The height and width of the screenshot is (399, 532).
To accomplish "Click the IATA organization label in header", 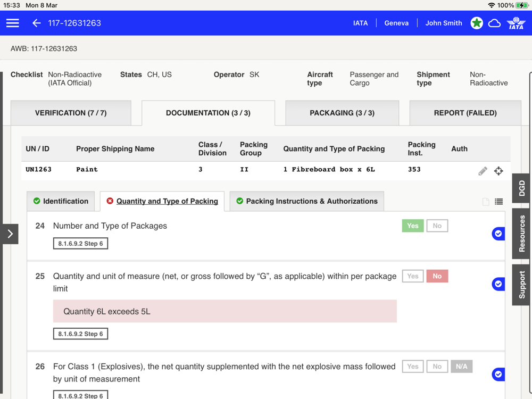I will point(360,23).
